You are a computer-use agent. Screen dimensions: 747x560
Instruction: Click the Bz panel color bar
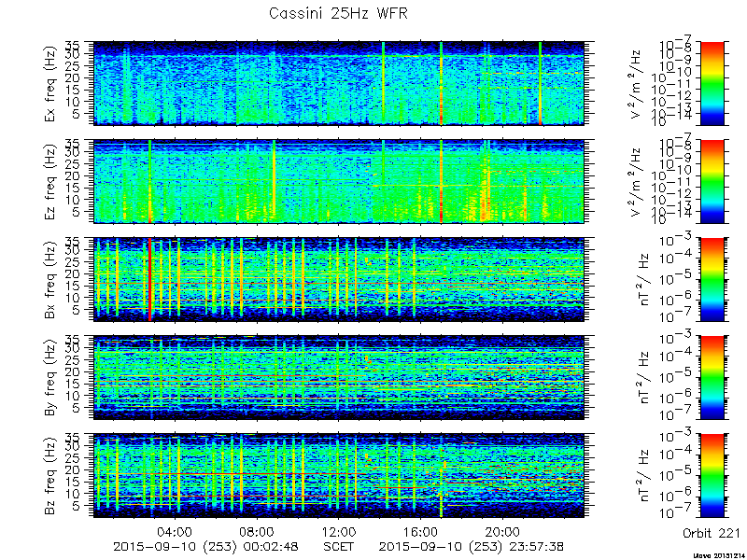coord(712,476)
